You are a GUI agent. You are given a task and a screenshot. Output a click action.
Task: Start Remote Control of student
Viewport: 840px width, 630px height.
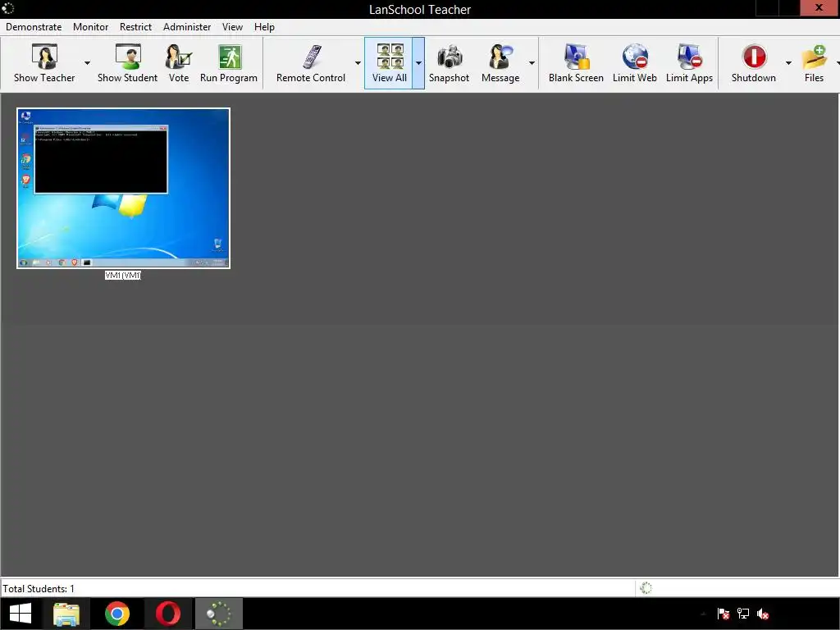pyautogui.click(x=311, y=63)
